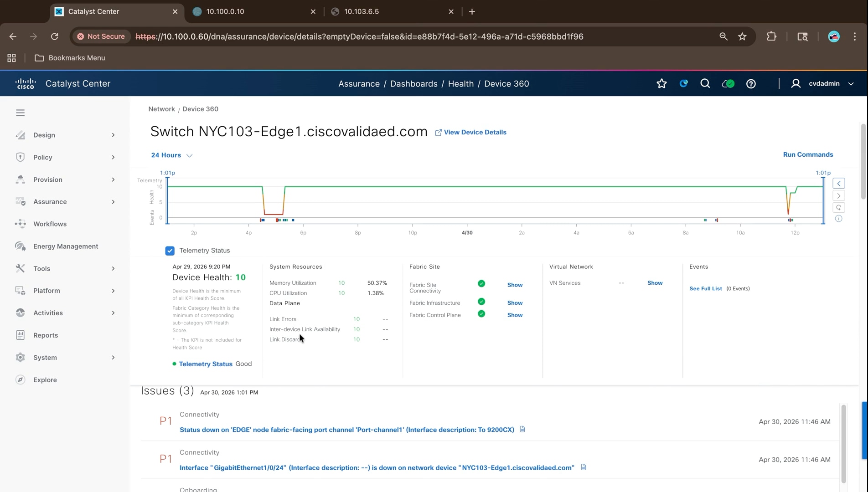868x492 pixels.
Task: Open the AI assistant icon in header
Action: 683,83
